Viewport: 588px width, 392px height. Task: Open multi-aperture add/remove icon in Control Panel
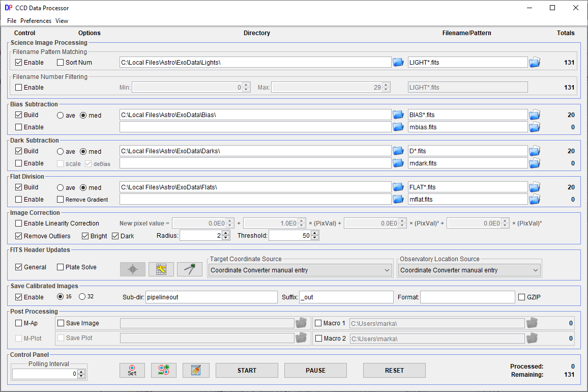(163, 370)
